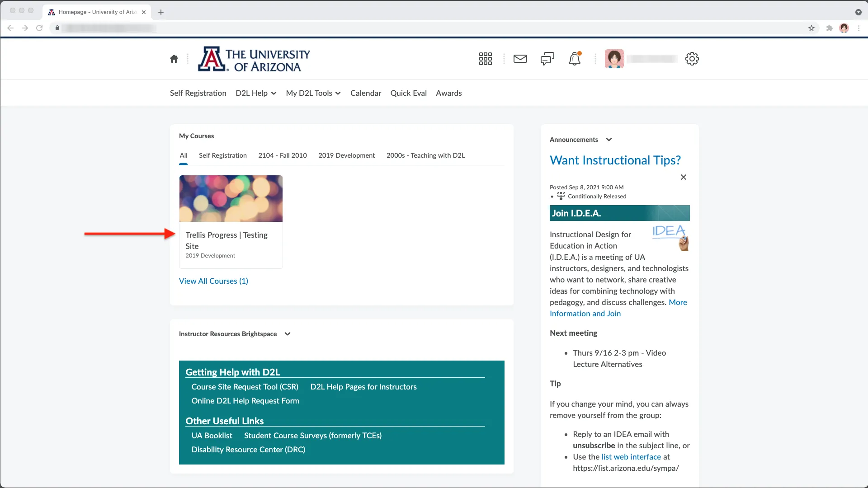Expand the Announcements section chevron

click(x=609, y=139)
